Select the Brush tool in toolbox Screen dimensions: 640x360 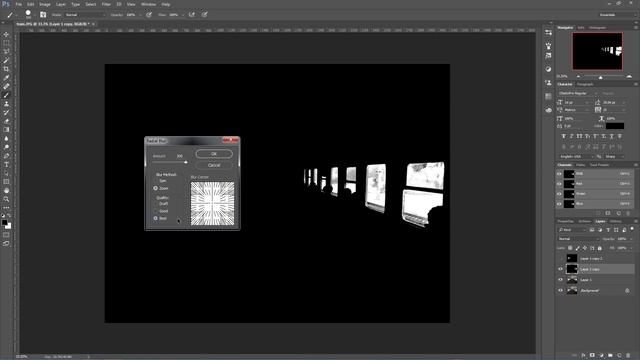(6, 95)
